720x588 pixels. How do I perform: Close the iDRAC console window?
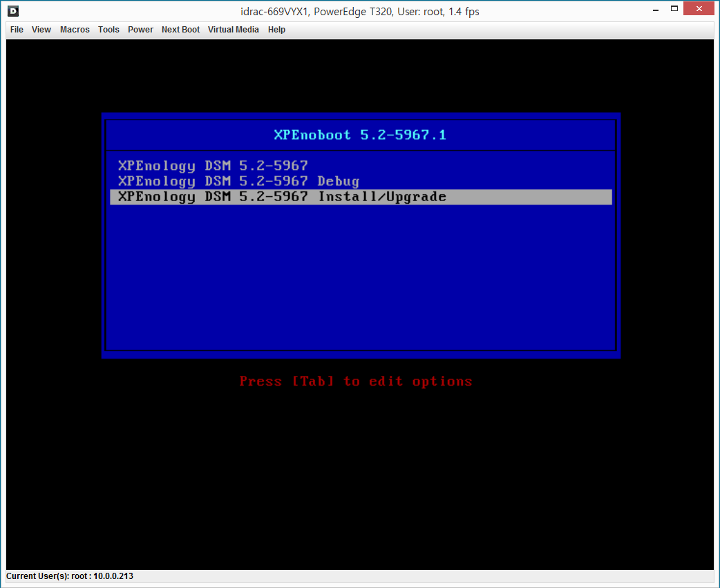699,9
